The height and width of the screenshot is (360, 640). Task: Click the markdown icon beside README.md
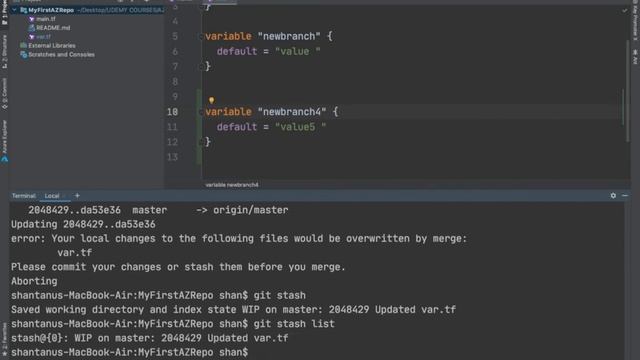[x=31, y=28]
